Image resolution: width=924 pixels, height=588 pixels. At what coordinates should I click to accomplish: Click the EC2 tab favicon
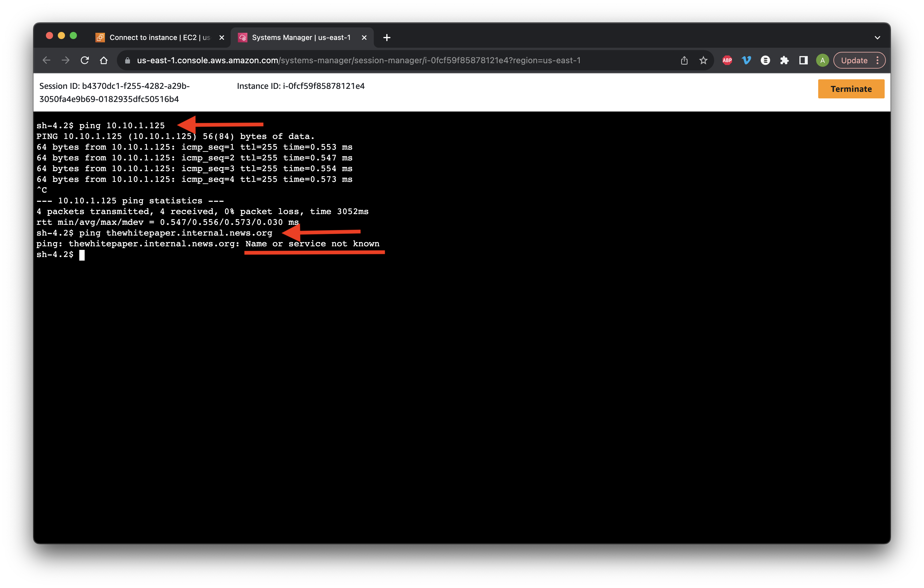click(x=100, y=37)
